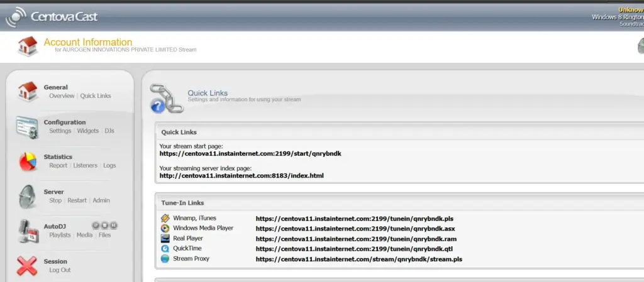The height and width of the screenshot is (282, 644).
Task: Open Quick Links in the General section
Action: coord(96,96)
